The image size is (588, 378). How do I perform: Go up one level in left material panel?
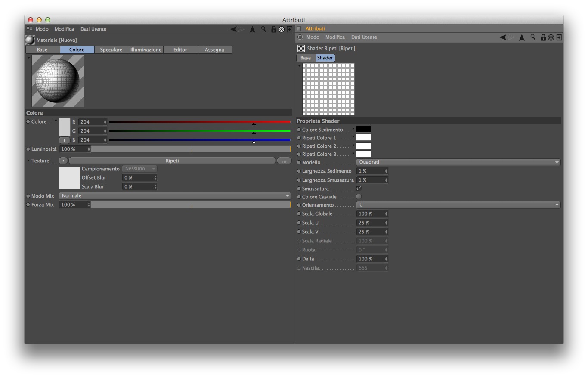click(252, 29)
